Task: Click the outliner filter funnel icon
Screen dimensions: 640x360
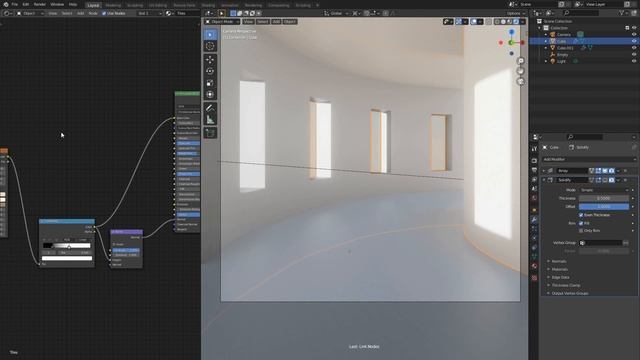Action: [x=622, y=13]
